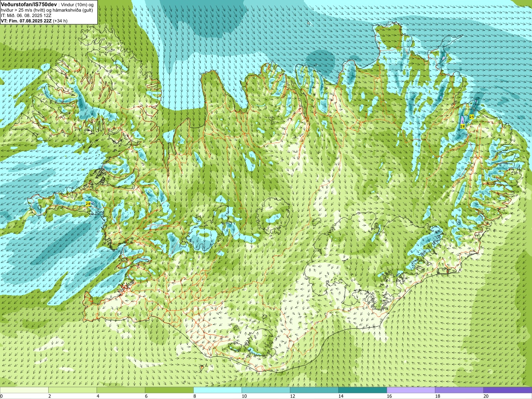The image size is (532, 399).
Task: Click the 'hviður > 25 m/s' description line
Action: click(47, 10)
